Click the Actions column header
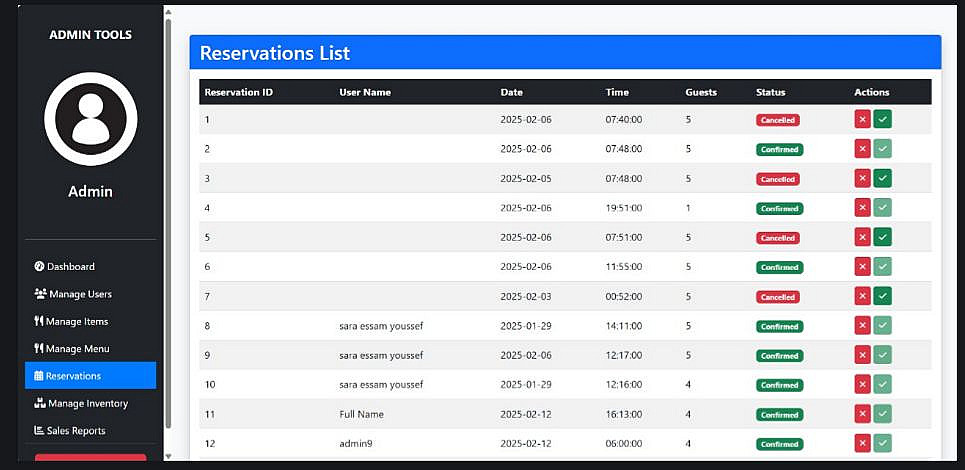The height and width of the screenshot is (470, 965). pos(871,92)
